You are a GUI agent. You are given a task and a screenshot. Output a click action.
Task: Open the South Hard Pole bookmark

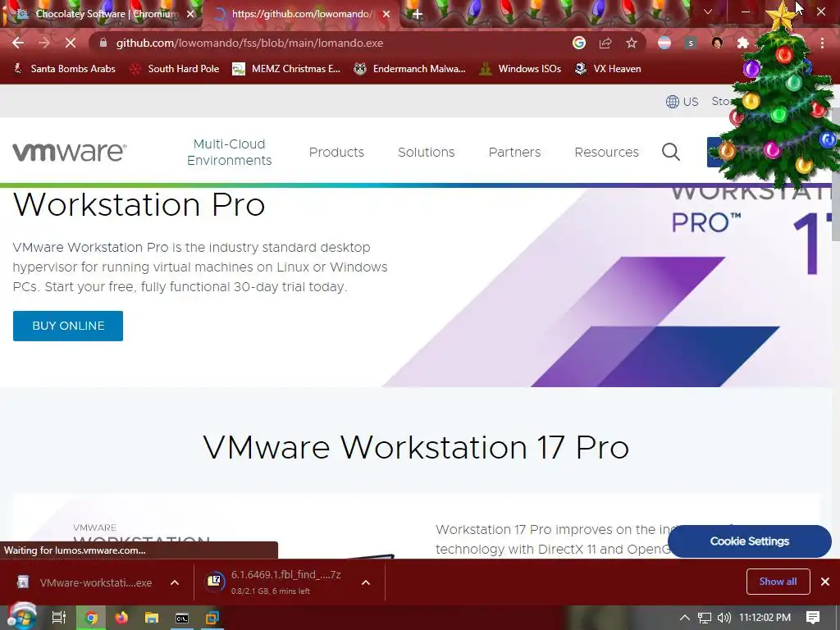(x=175, y=69)
